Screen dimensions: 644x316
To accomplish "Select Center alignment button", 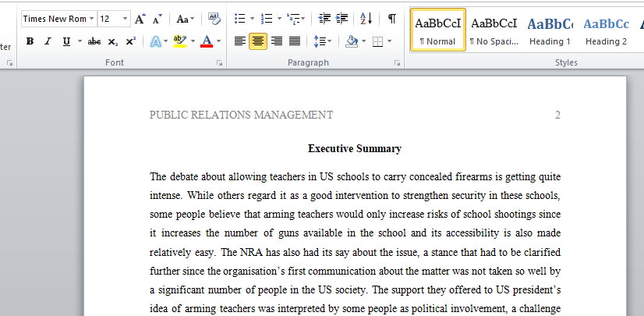I will [x=258, y=41].
